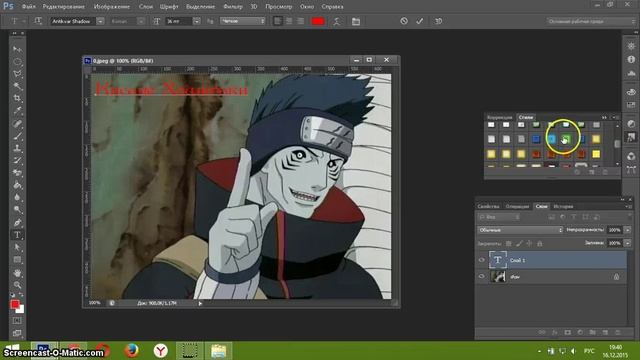Open the Character and Paragraph panels

click(356, 21)
